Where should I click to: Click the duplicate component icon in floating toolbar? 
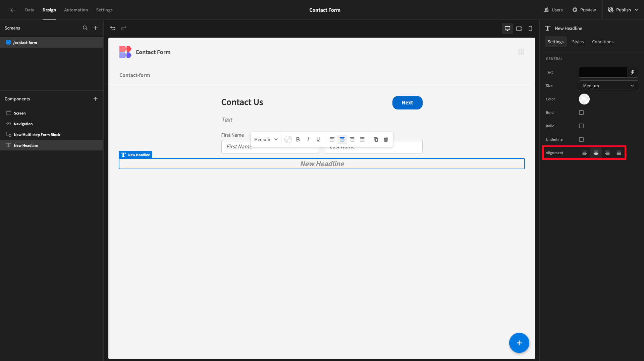pyautogui.click(x=376, y=139)
